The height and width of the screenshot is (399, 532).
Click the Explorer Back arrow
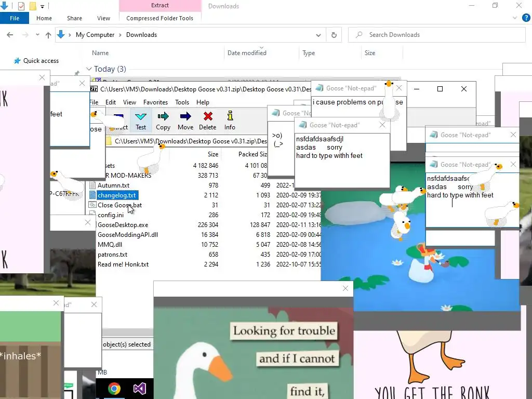[x=10, y=35]
